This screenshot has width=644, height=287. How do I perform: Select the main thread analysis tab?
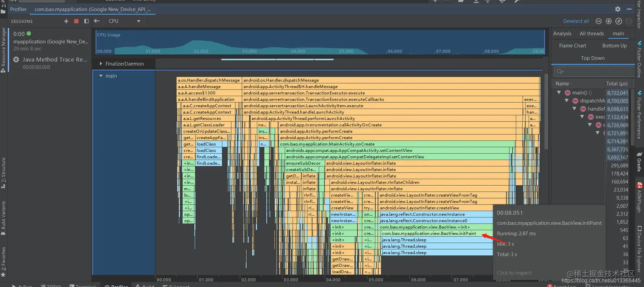coord(618,34)
